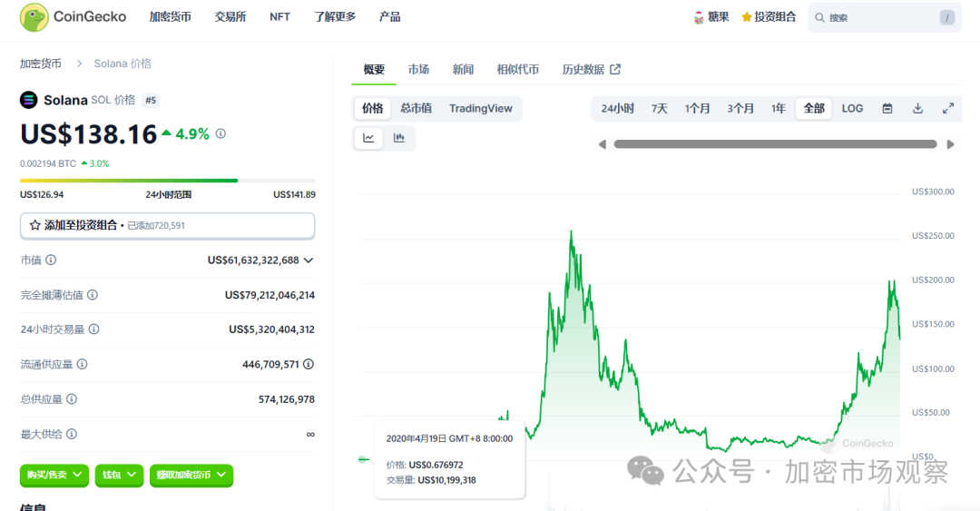Switch chart to 价格 mode

click(x=373, y=108)
